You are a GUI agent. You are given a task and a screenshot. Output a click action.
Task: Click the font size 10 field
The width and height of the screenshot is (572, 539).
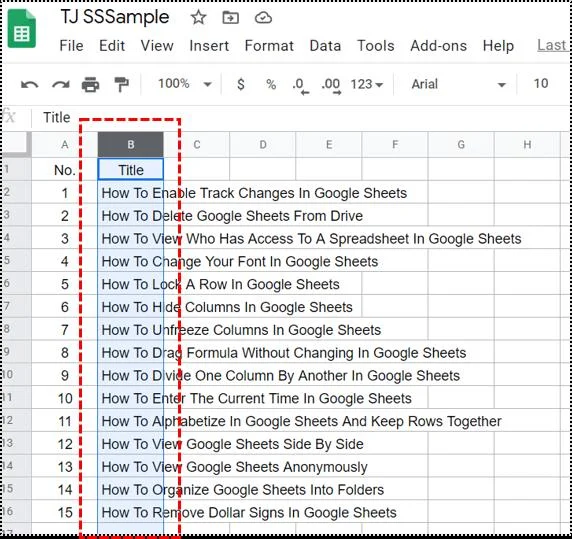click(x=541, y=84)
